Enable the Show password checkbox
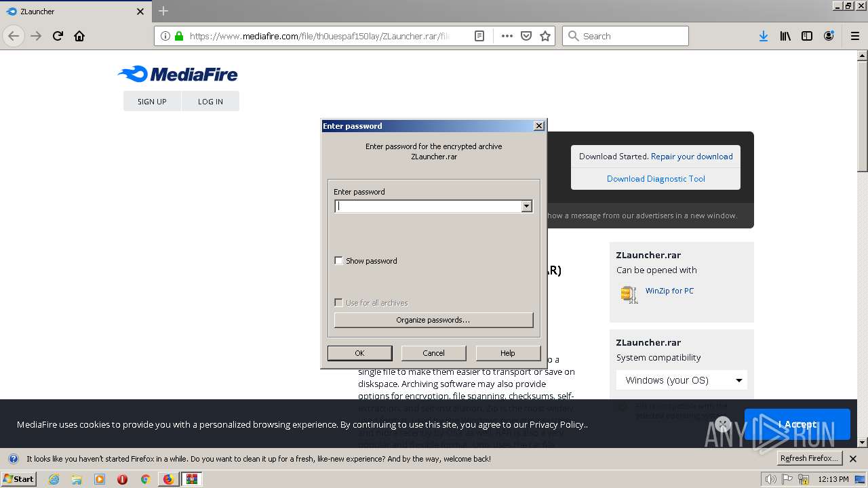The height and width of the screenshot is (488, 868). (x=338, y=261)
